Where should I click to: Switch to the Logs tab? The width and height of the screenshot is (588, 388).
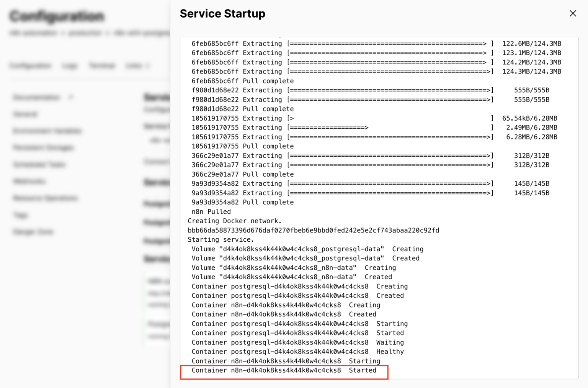pyautogui.click(x=69, y=65)
